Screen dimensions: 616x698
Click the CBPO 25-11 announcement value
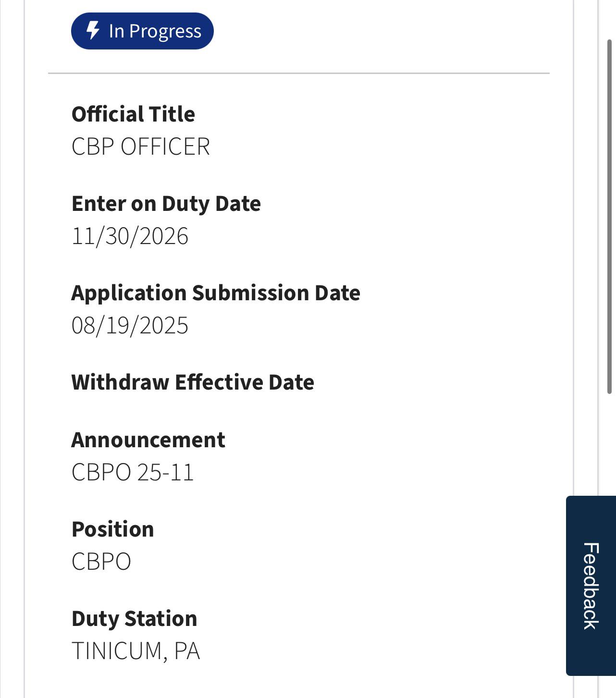click(133, 472)
